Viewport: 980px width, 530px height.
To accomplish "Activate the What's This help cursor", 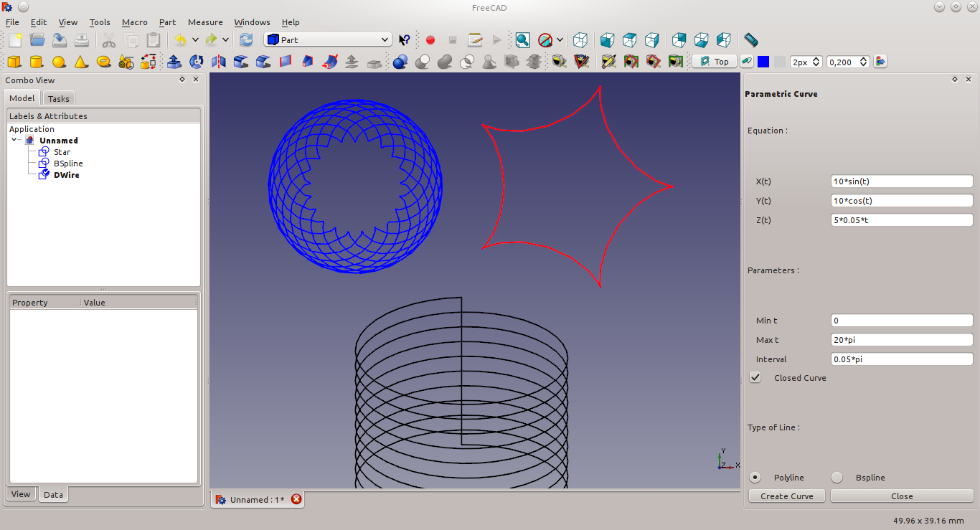I will click(405, 40).
